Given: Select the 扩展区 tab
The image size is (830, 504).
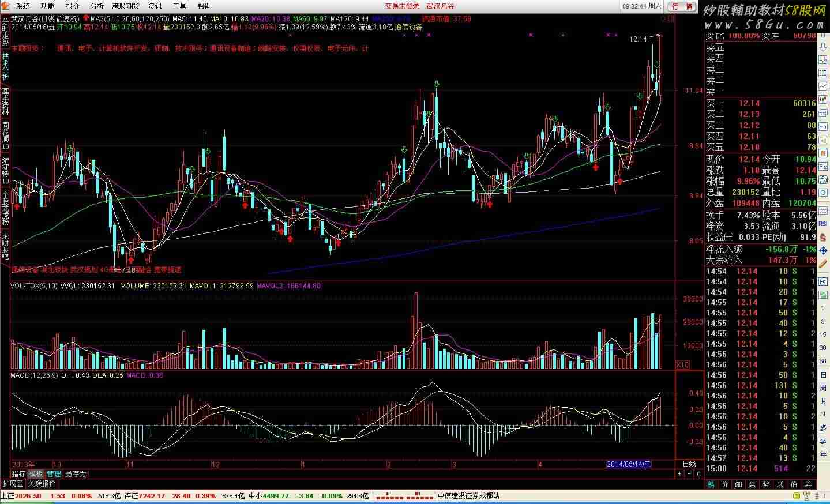Looking at the screenshot, I should [x=13, y=483].
